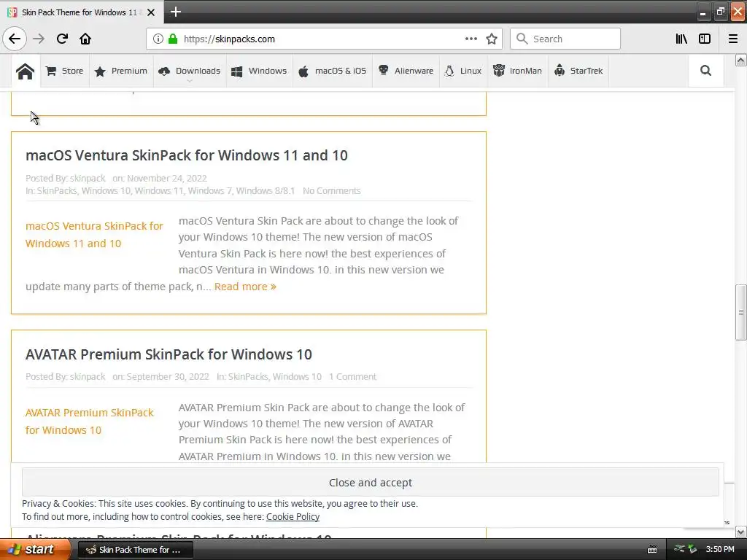Open No Comments link on Ventura post
The height and width of the screenshot is (560, 747).
coord(332,191)
